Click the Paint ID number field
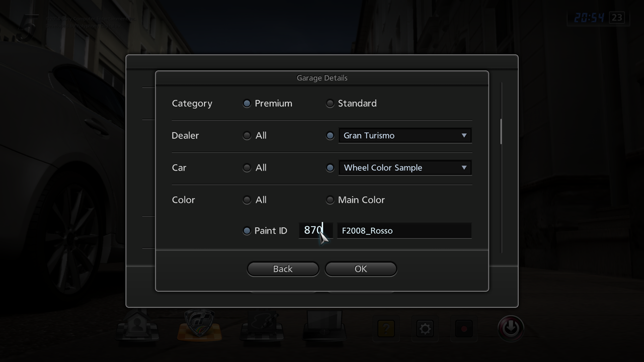 coord(315,230)
